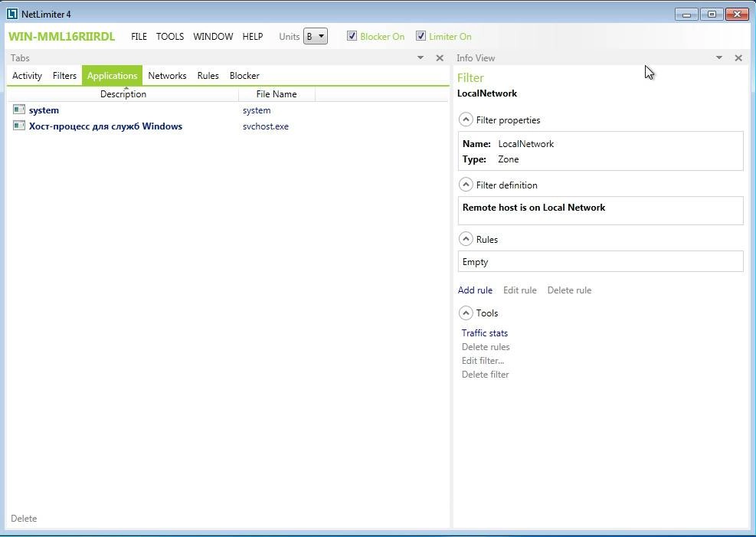Image resolution: width=756 pixels, height=537 pixels.
Task: Select the Хост-процесс для служб Windows row
Action: (x=227, y=126)
